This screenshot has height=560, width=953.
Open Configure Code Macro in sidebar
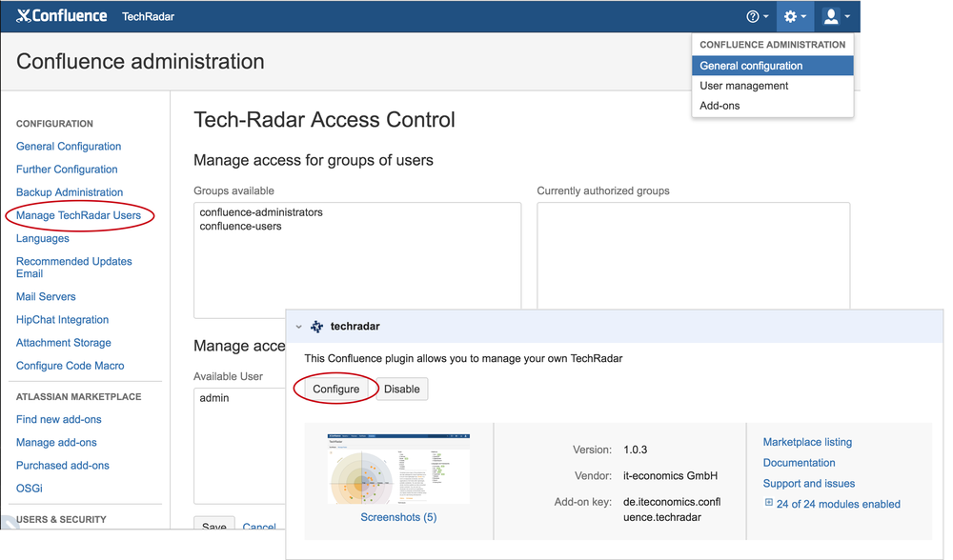(70, 367)
